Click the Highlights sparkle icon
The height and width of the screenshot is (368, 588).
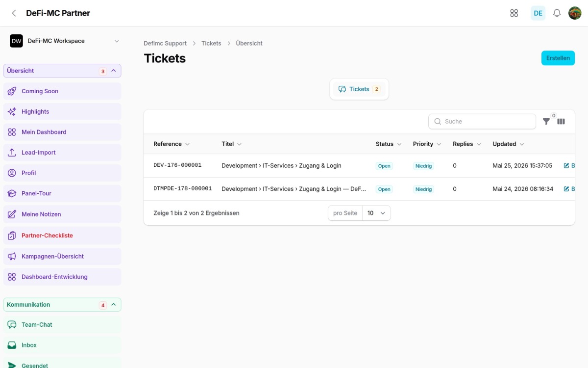pos(12,112)
